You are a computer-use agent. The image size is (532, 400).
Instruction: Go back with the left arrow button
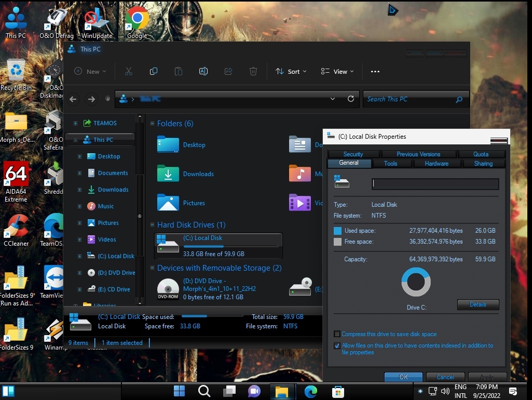tap(73, 99)
